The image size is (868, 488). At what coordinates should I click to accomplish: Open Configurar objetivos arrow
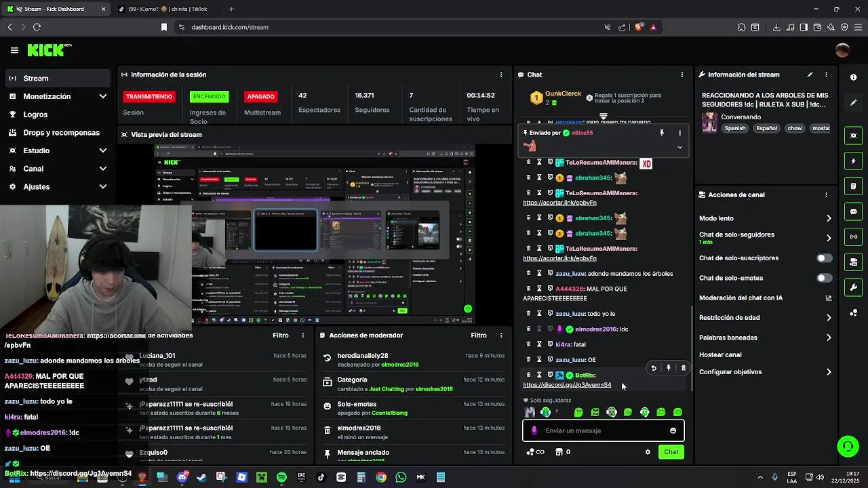click(x=829, y=372)
